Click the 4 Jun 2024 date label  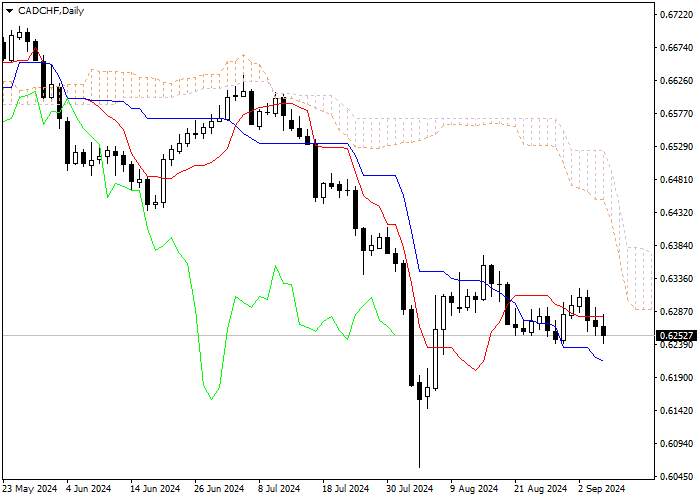(89, 489)
